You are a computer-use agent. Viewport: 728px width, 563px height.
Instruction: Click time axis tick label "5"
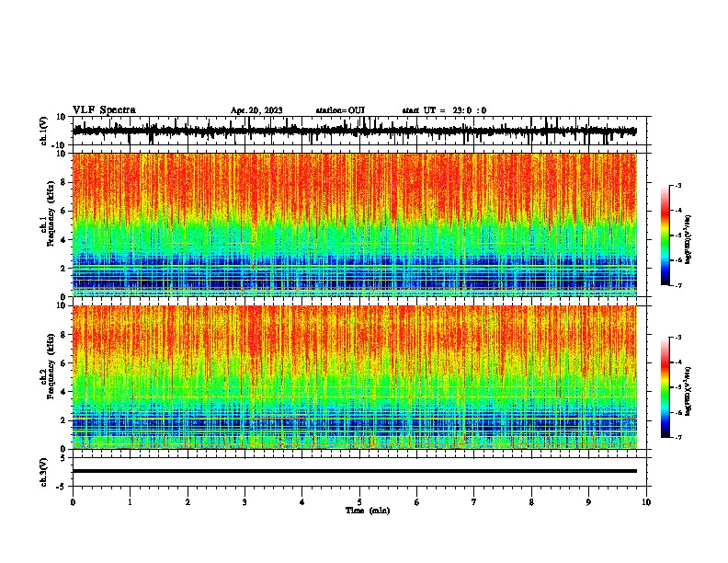tap(359, 502)
